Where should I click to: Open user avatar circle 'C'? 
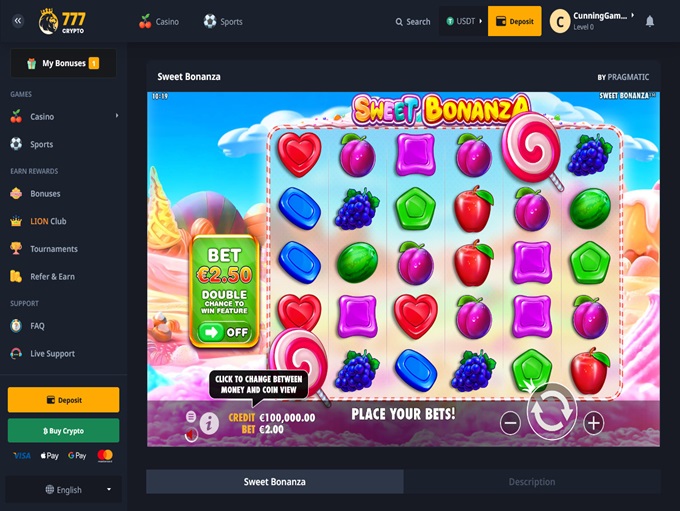pos(560,21)
